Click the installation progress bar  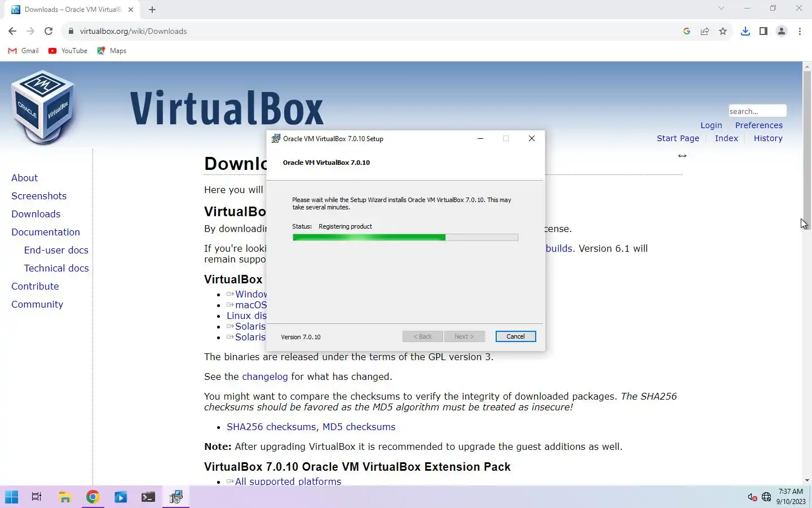click(405, 238)
